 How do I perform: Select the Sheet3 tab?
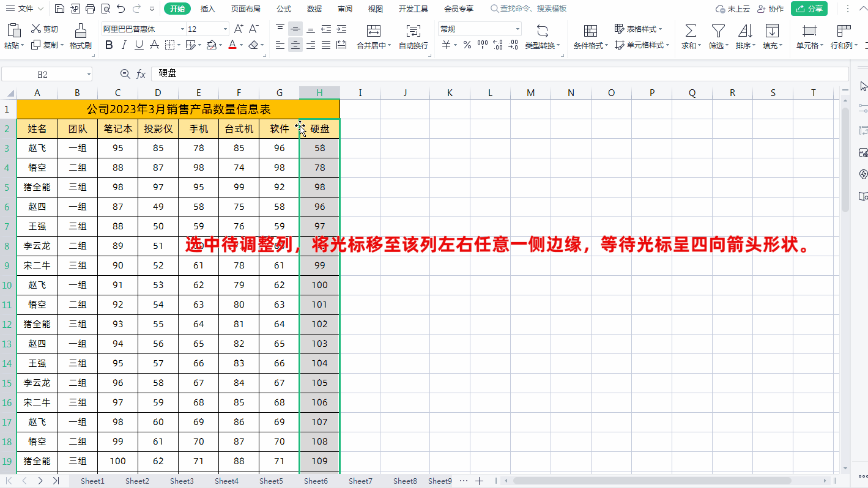pos(182,481)
